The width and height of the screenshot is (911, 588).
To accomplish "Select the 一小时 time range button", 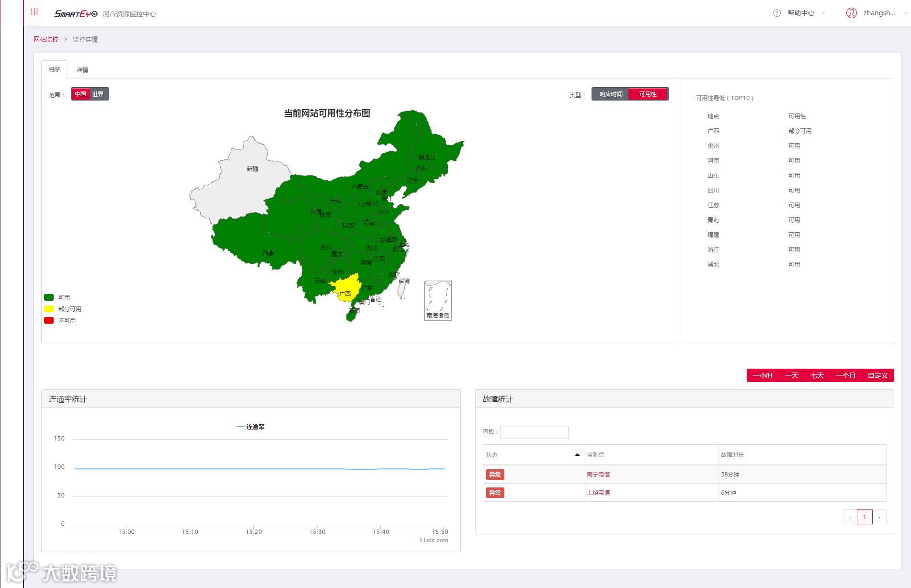I will (x=763, y=375).
